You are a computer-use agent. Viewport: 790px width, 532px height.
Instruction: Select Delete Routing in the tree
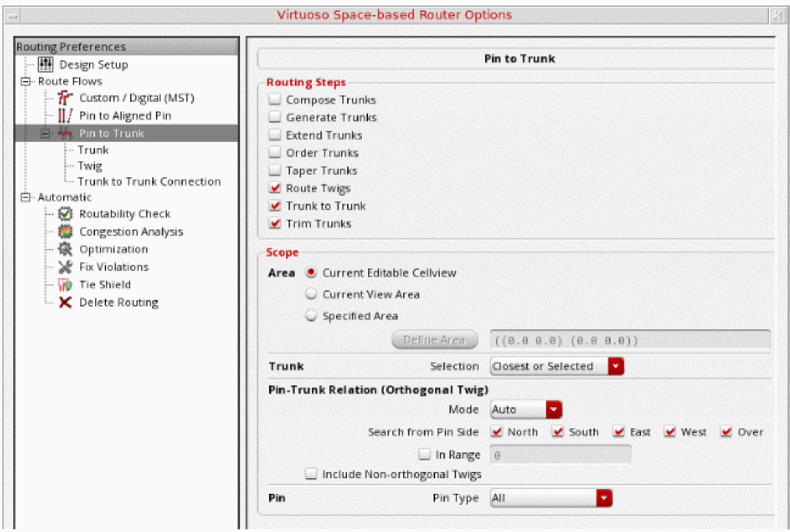[119, 303]
